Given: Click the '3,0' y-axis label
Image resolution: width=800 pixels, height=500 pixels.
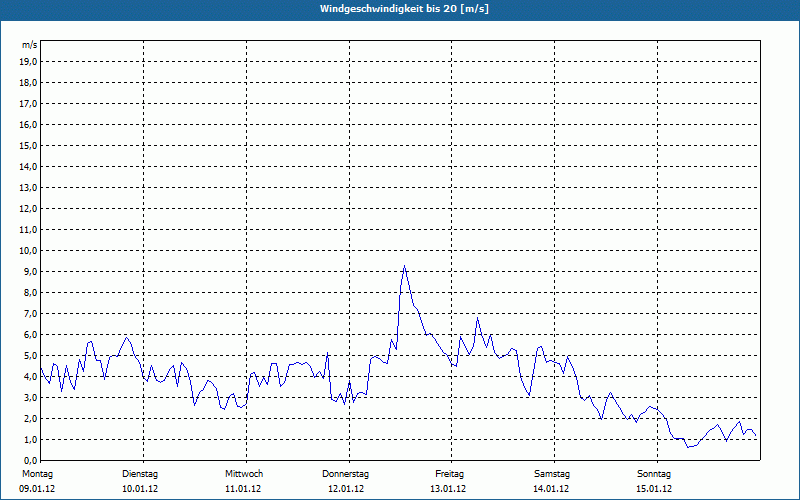Looking at the screenshot, I should [30, 397].
